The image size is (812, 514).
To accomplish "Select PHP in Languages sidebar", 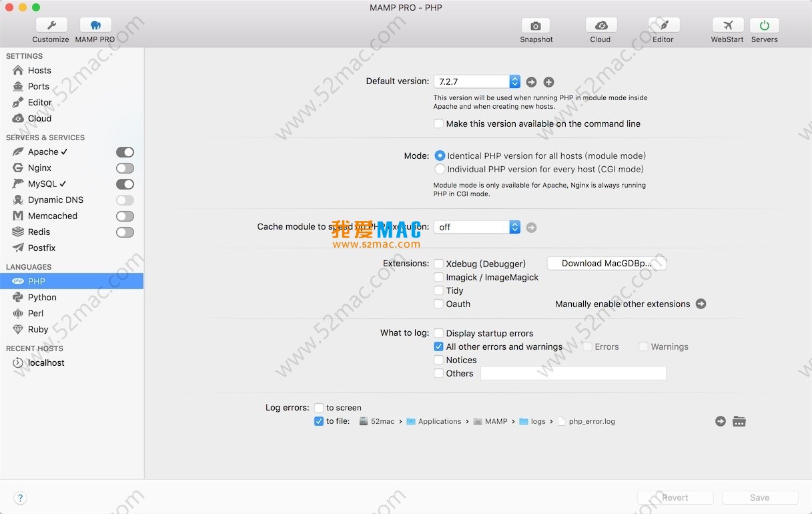I will [72, 281].
